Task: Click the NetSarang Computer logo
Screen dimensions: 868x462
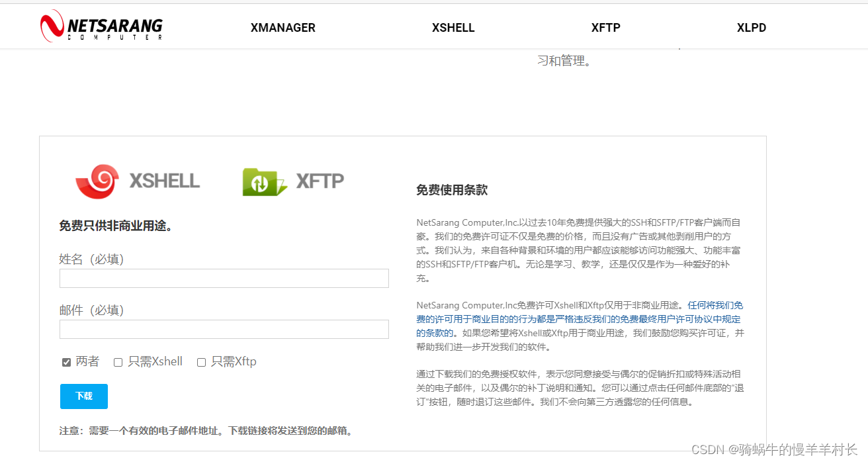Action: [x=101, y=26]
